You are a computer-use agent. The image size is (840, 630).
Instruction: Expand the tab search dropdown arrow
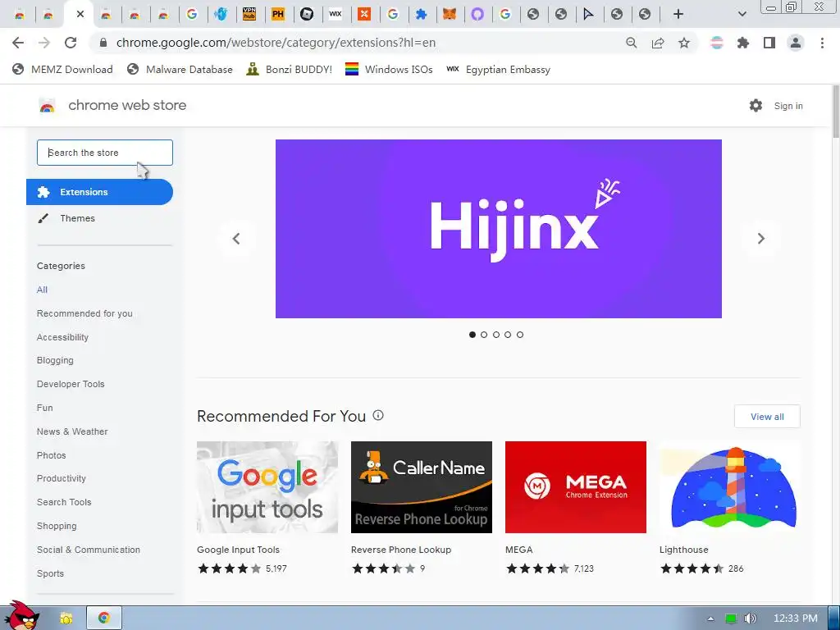coord(742,14)
